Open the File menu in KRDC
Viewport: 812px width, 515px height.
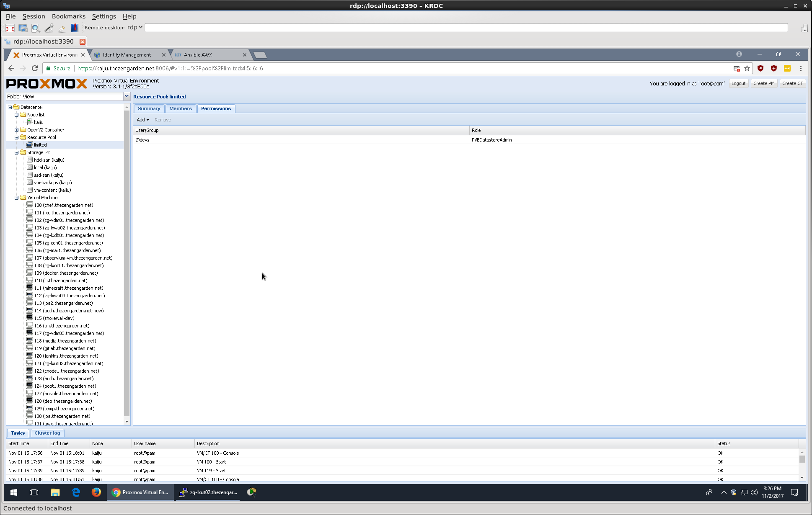[11, 16]
